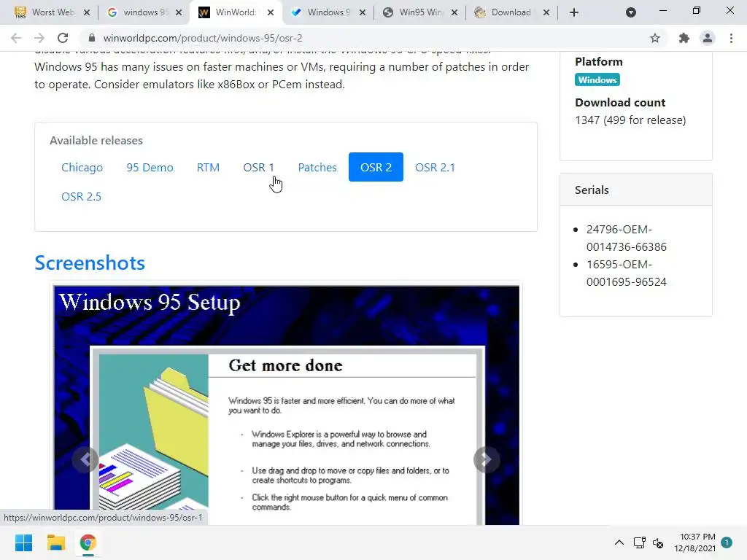
Task: Open the Chicago release
Action: 82,168
